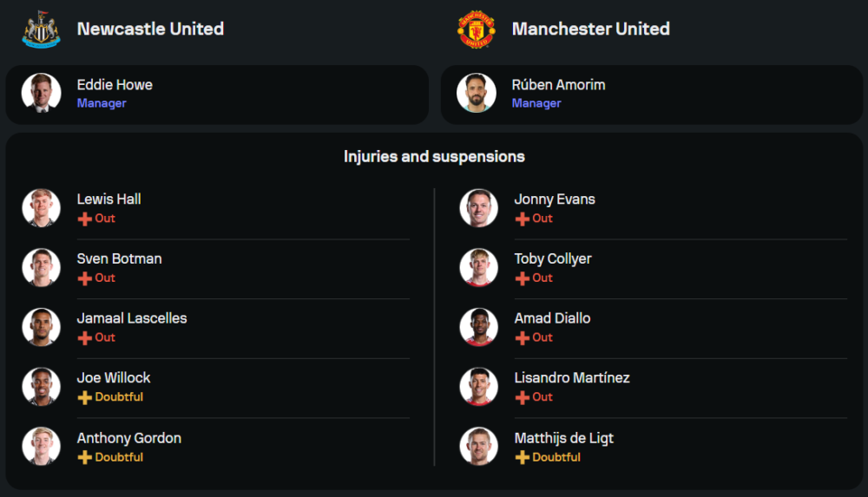
Task: Click the Newcastle United club crest
Action: (41, 29)
